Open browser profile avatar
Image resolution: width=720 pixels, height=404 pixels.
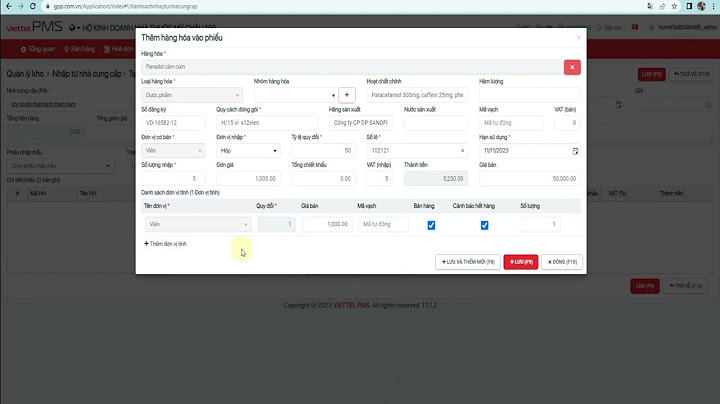701,6
